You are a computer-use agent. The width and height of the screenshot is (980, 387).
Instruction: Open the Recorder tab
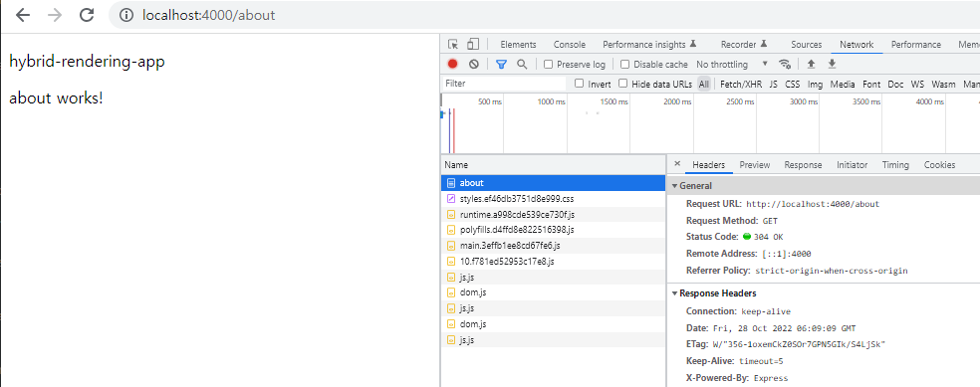click(x=744, y=45)
